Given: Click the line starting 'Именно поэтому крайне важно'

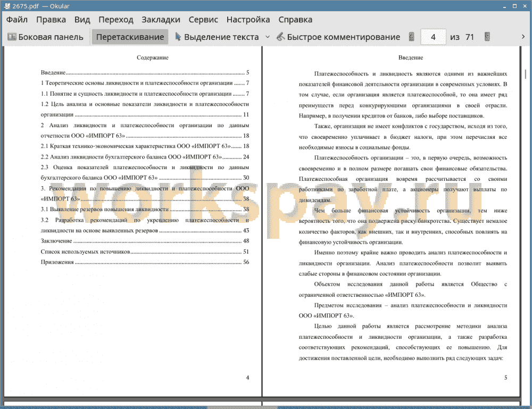Looking at the screenshot, I should coord(411,253).
